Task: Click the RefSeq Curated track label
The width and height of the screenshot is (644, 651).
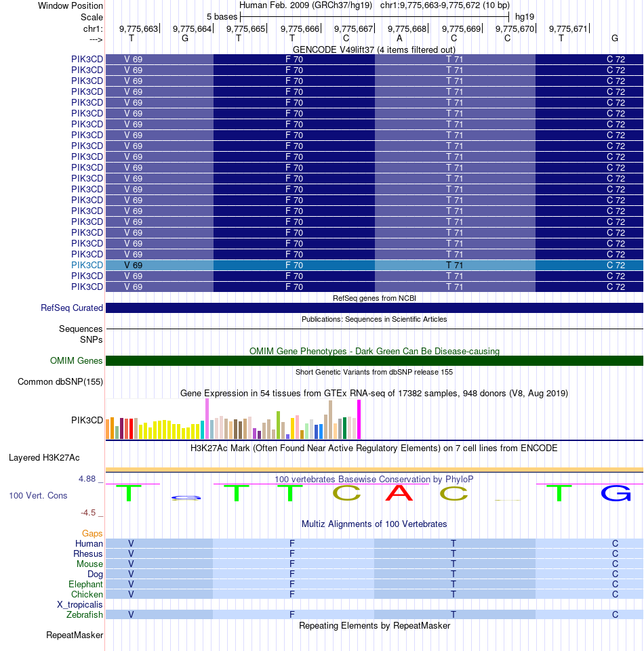Action: [x=71, y=308]
